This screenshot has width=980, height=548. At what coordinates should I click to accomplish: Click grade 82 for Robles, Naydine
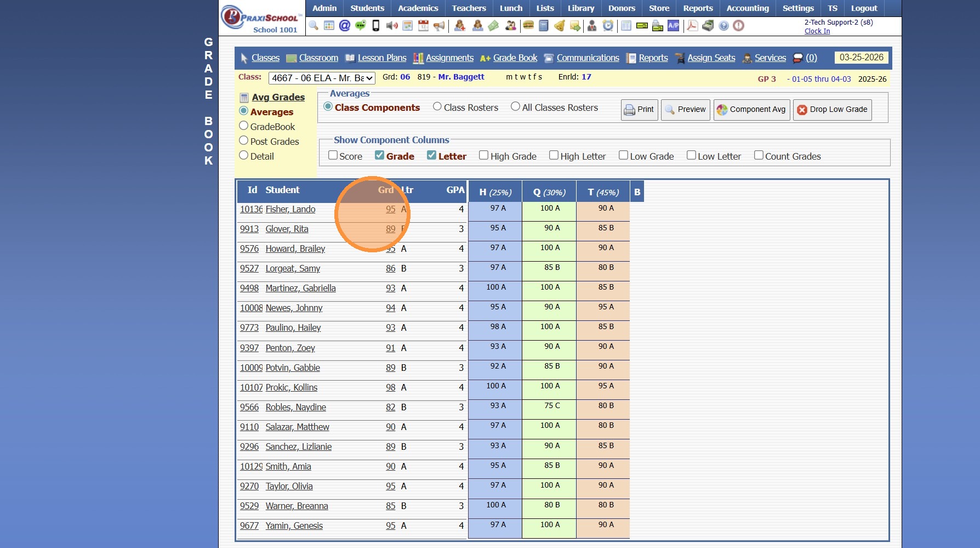coord(391,408)
